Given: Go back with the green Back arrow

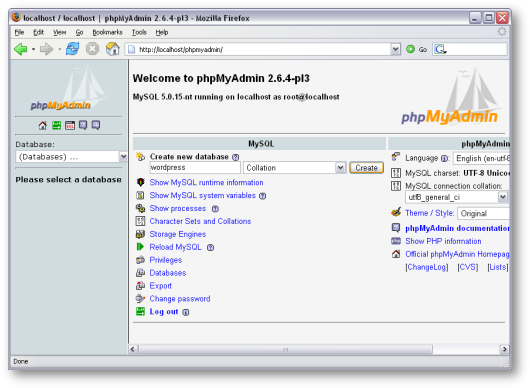Looking at the screenshot, I should pos(21,49).
